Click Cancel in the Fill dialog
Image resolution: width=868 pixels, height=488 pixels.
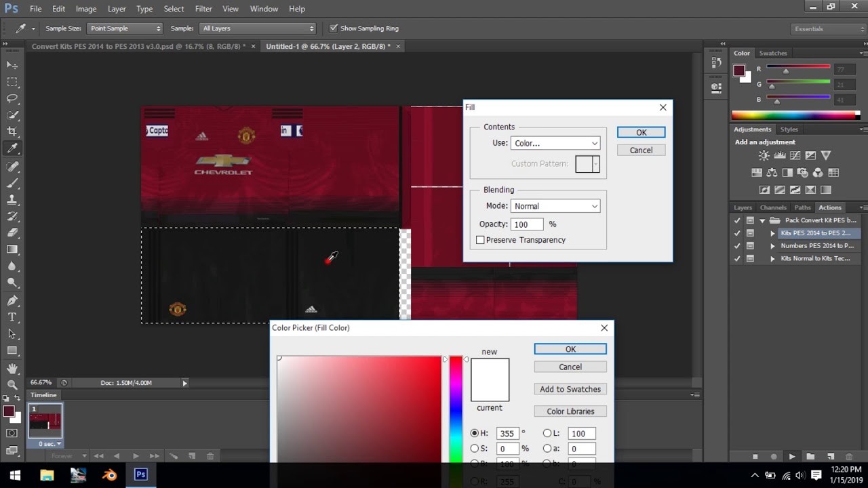coord(641,150)
